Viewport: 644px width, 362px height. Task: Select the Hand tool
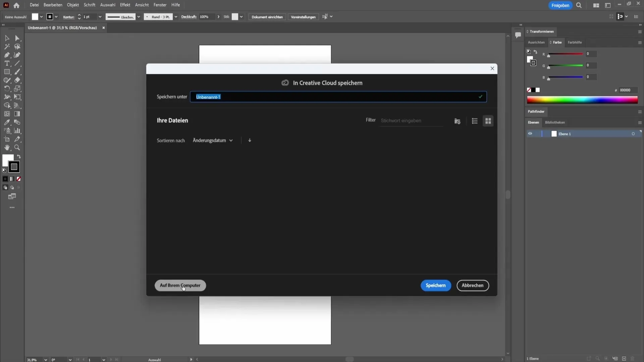click(7, 147)
